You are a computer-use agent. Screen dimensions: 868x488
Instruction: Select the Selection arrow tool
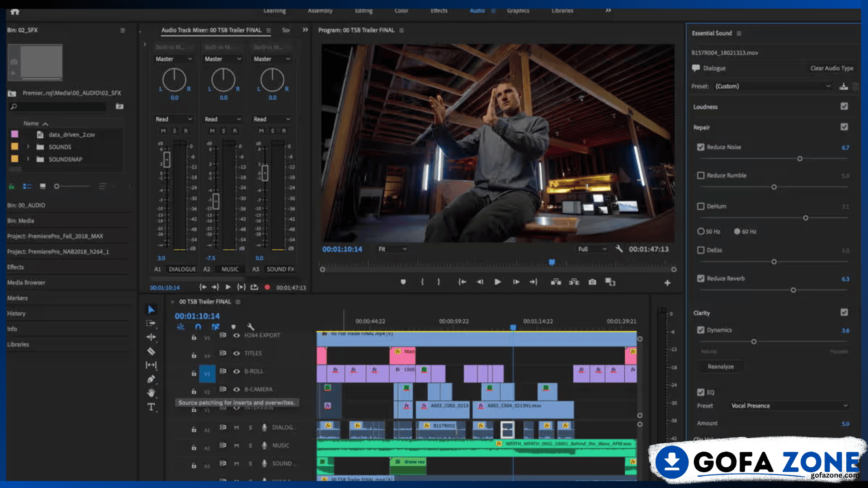(x=151, y=310)
